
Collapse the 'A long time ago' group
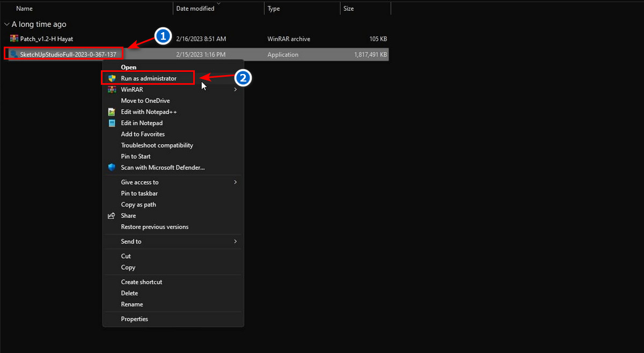click(x=6, y=24)
